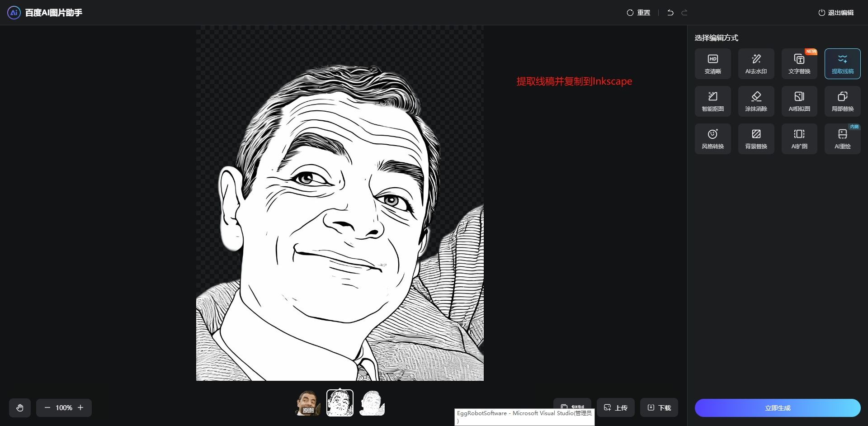Zoom in with the plus button
868x426 pixels.
(80, 408)
